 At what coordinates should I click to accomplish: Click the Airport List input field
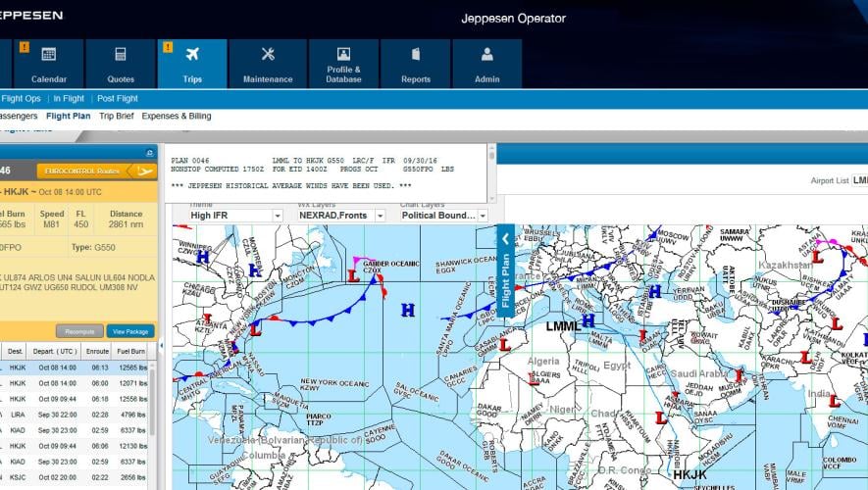[x=859, y=180]
